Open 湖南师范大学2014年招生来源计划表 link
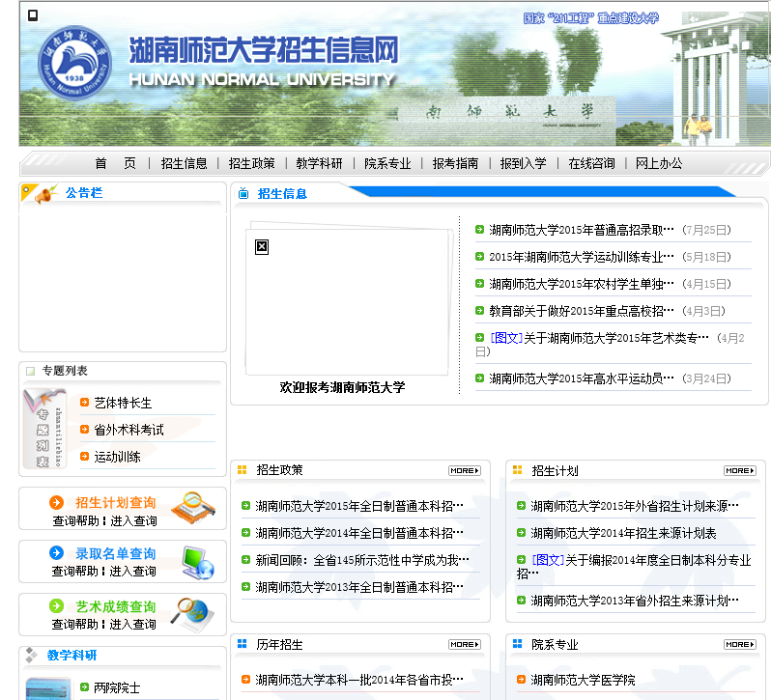Image resolution: width=771 pixels, height=700 pixels. tap(623, 533)
